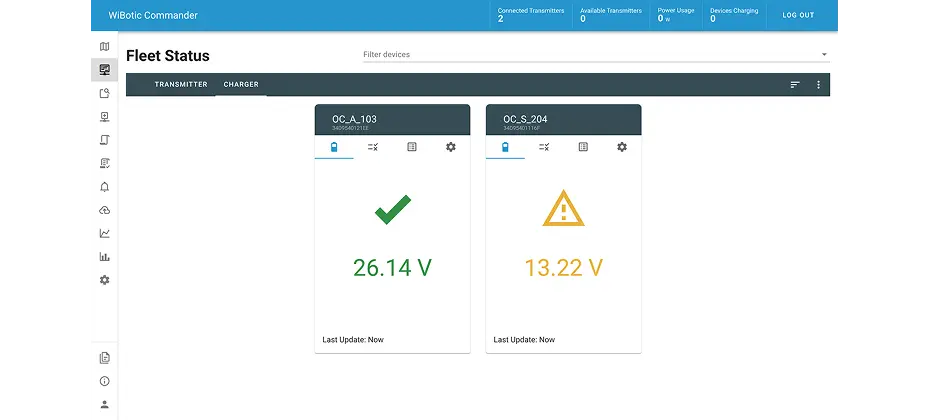Open the bar chart sidebar icon
928x420 pixels.
tap(104, 257)
